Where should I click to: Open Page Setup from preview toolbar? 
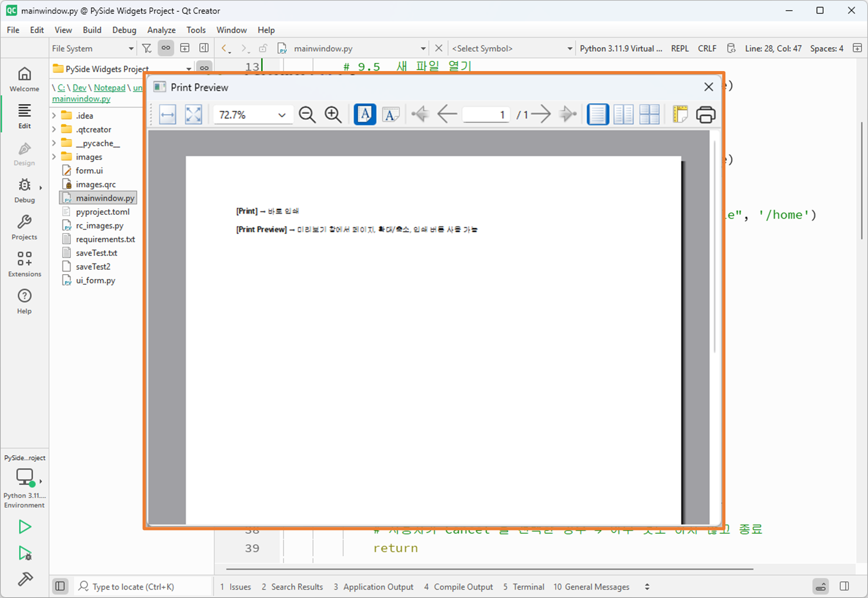pyautogui.click(x=680, y=114)
